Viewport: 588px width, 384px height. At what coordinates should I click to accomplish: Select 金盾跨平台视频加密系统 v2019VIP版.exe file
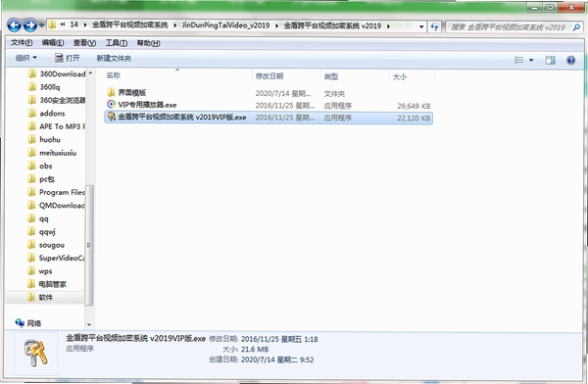coord(269,118)
